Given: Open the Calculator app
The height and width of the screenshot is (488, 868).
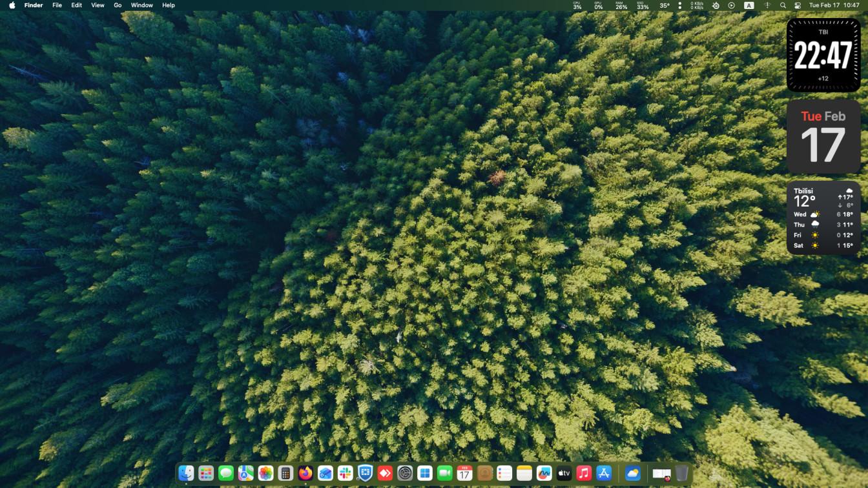Looking at the screenshot, I should [x=285, y=473].
